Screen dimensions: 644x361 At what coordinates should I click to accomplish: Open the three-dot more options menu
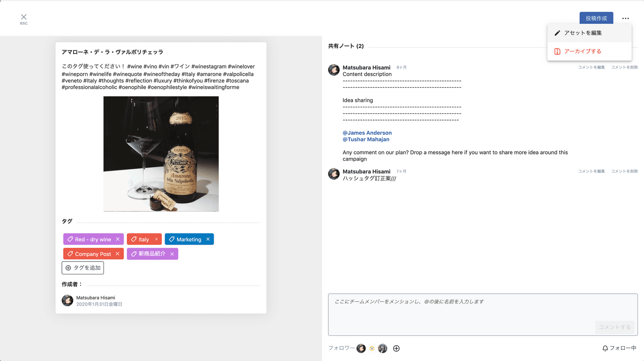tap(625, 19)
